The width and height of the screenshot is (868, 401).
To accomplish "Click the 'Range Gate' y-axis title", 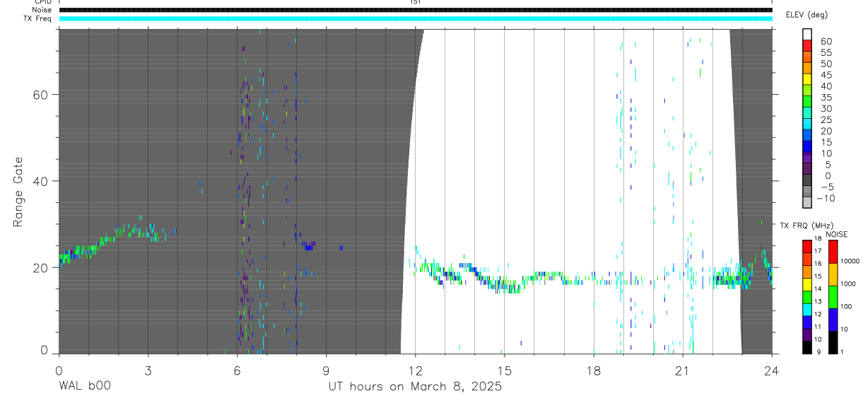I will 18,192.
